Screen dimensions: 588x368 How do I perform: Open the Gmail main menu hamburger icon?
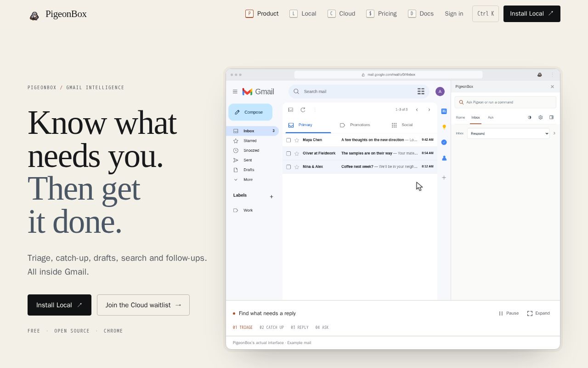pyautogui.click(x=235, y=92)
